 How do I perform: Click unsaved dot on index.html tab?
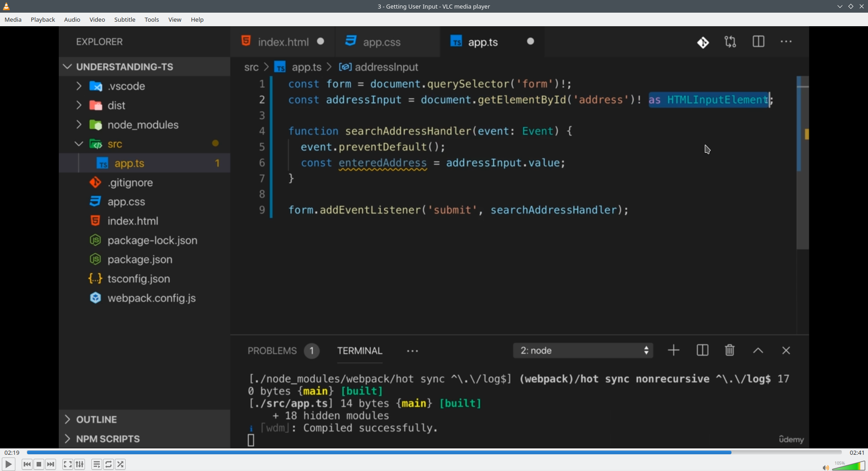pyautogui.click(x=321, y=41)
